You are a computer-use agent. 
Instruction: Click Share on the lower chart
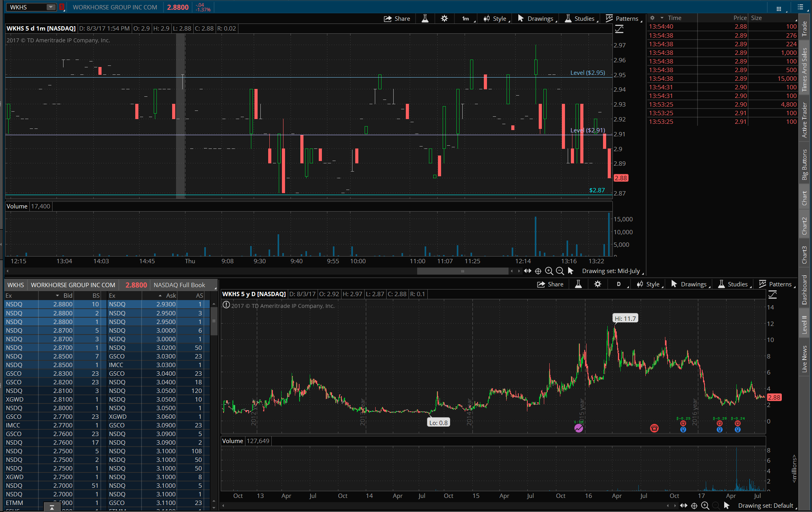pos(550,284)
